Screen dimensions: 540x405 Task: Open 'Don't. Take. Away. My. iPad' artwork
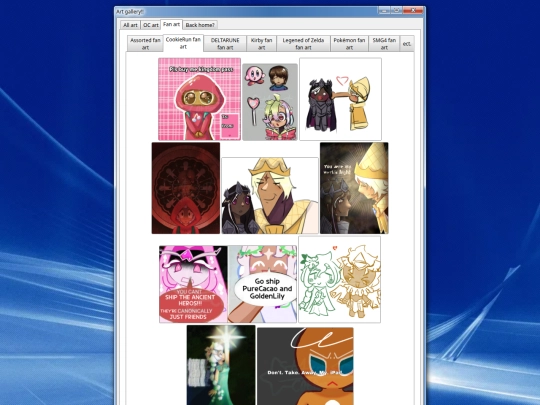pos(305,366)
